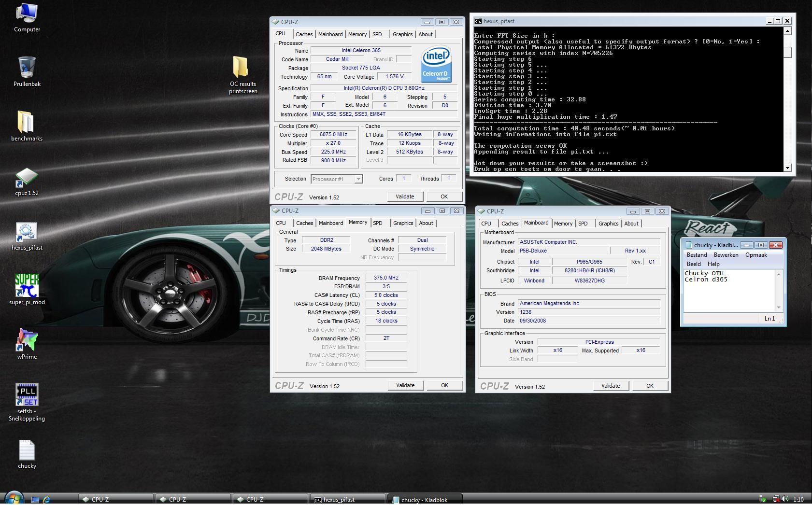Click the Bus Speed 225.0 MHz value
Viewport: 812px width, 505px height.
coord(333,152)
